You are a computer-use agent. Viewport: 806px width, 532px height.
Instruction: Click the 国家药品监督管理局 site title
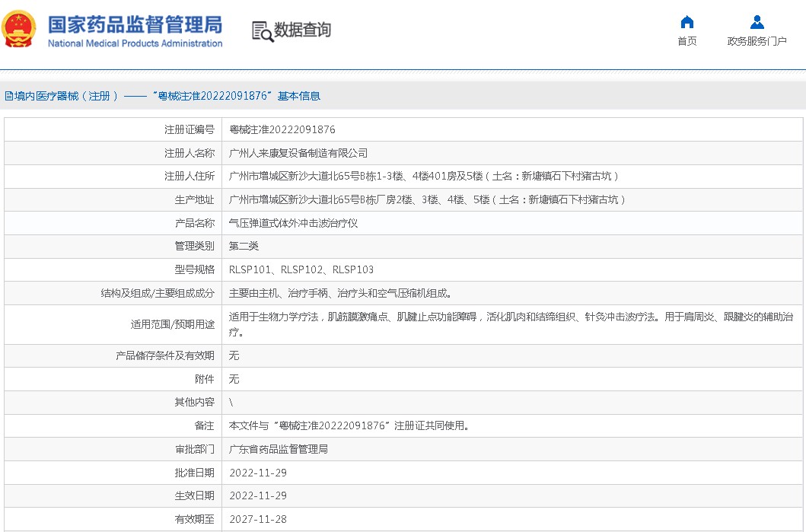coord(135,24)
